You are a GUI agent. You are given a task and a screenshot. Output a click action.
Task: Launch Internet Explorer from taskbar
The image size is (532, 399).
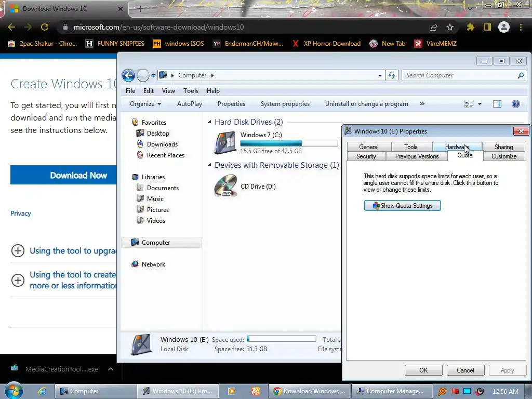[x=42, y=391]
